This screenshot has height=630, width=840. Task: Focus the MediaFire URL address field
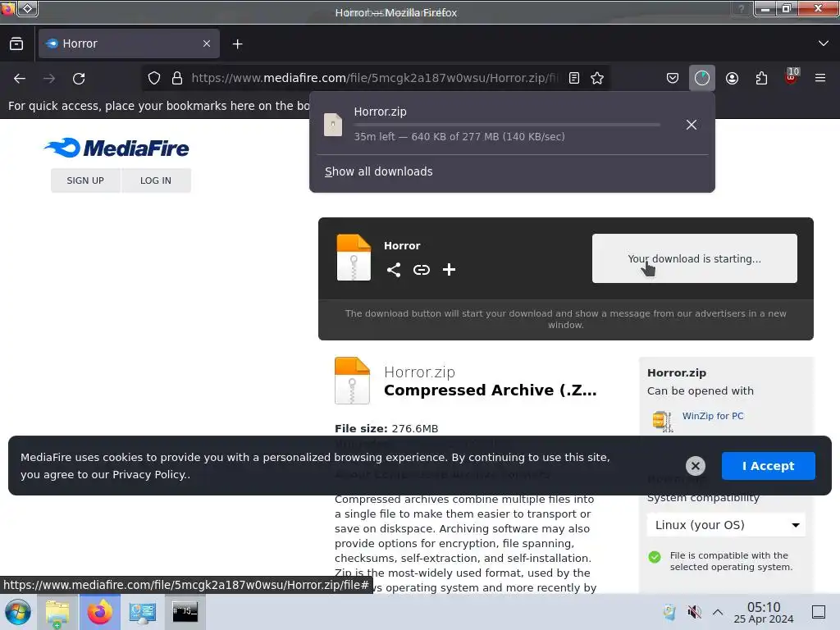point(374,78)
